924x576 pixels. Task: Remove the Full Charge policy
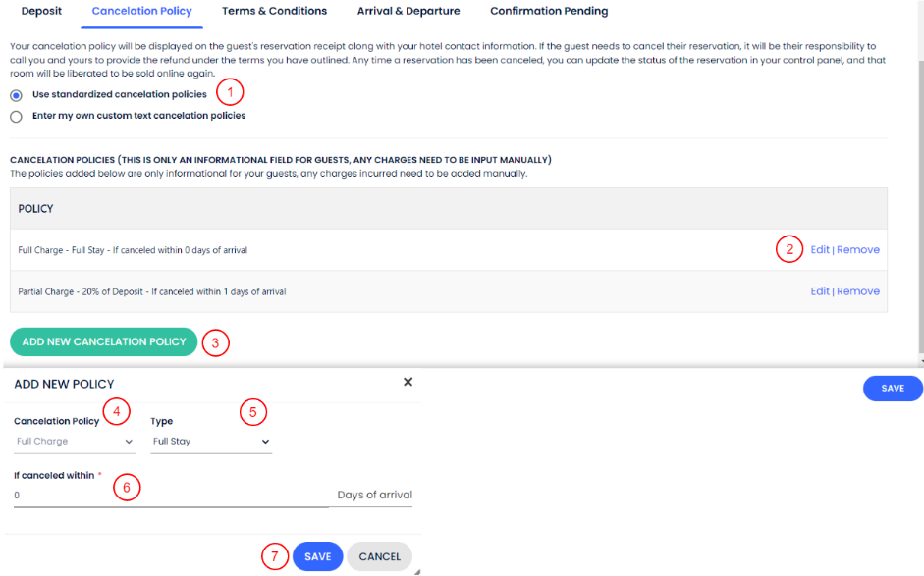[x=858, y=250]
